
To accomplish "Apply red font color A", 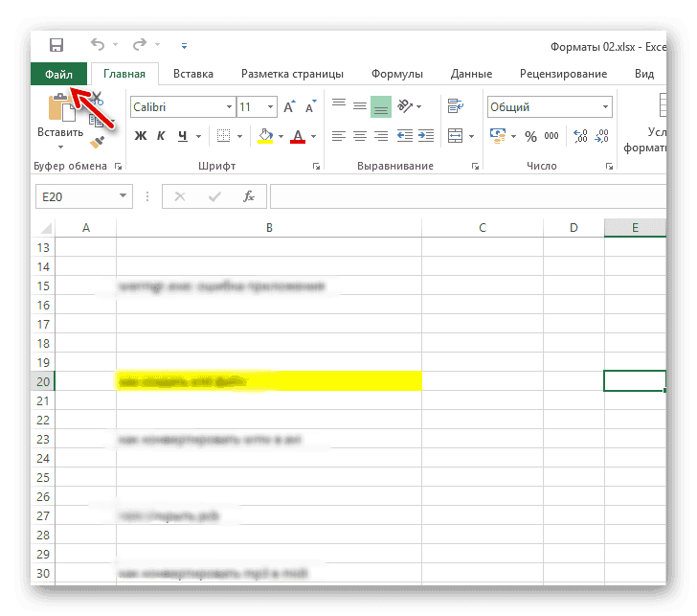I will pyautogui.click(x=298, y=136).
